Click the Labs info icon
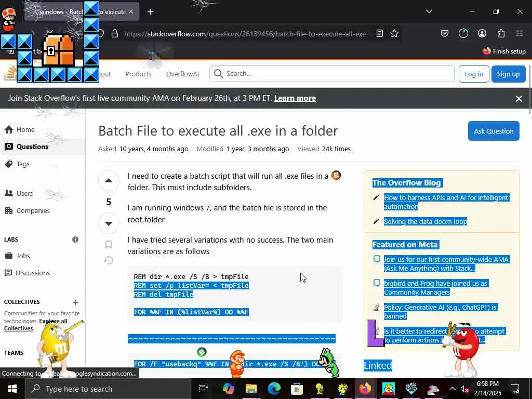532x399 pixels. click(75, 240)
